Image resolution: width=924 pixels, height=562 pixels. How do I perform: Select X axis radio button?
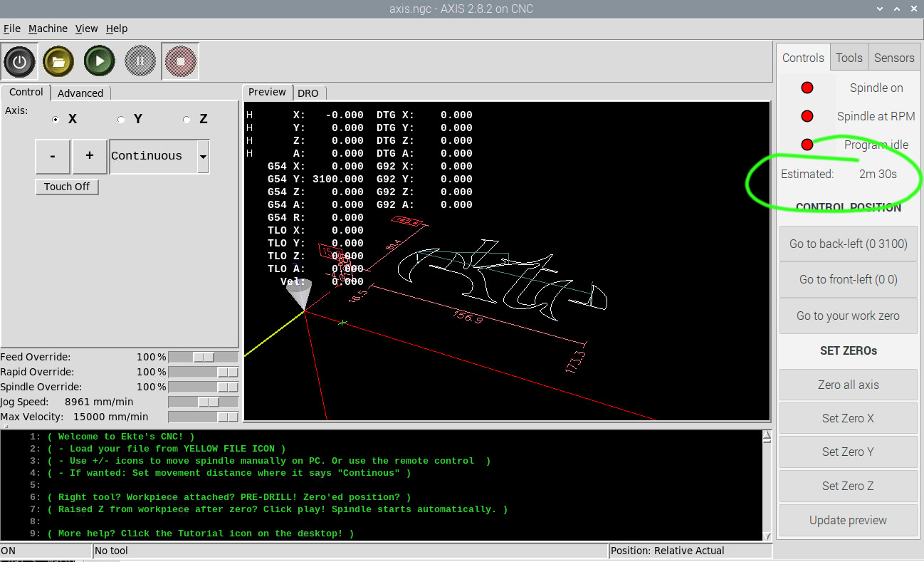coord(56,120)
